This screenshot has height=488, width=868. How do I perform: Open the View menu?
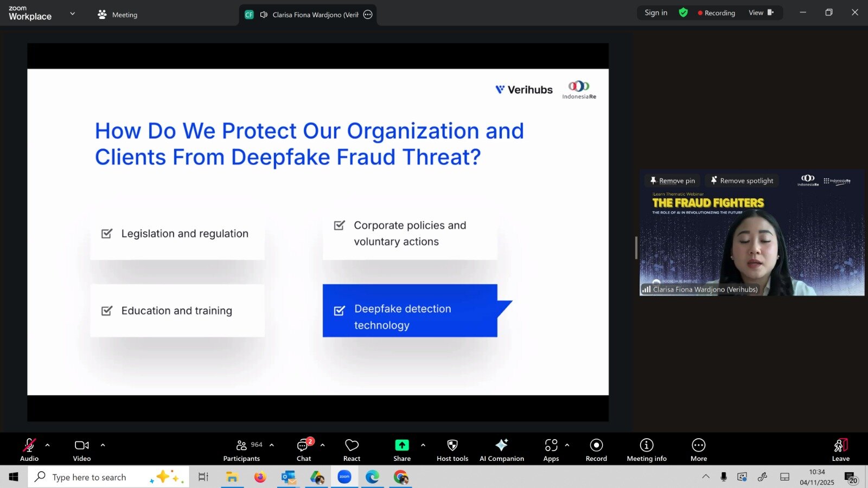click(x=761, y=13)
